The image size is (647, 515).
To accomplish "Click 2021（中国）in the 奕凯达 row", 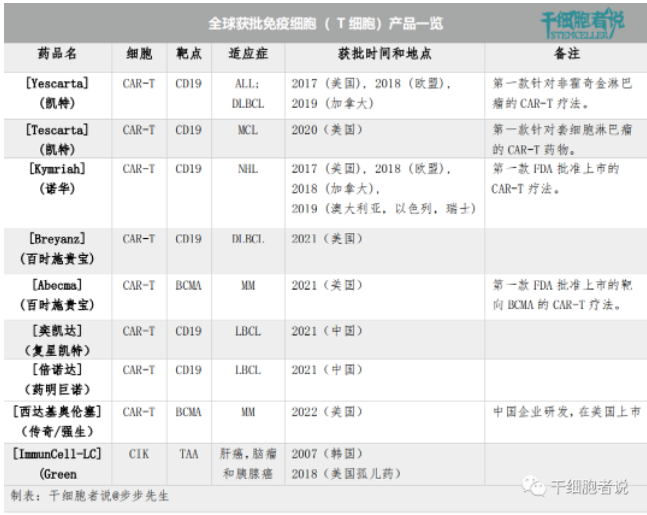I will coord(327,331).
